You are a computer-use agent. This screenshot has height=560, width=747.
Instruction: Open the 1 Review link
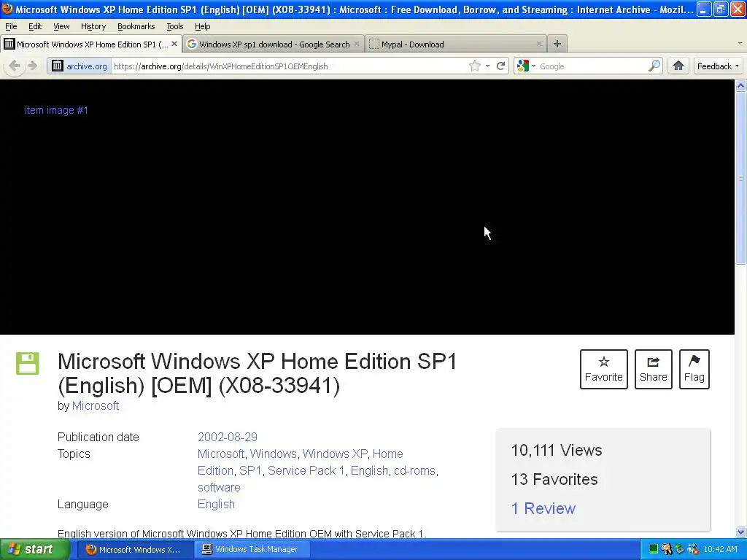pyautogui.click(x=543, y=508)
